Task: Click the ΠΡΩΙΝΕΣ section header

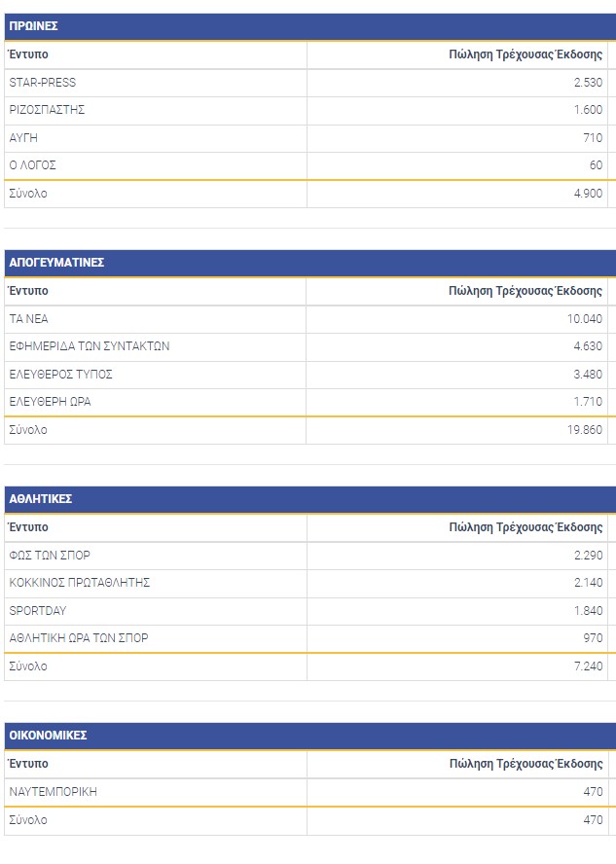Action: tap(34, 27)
